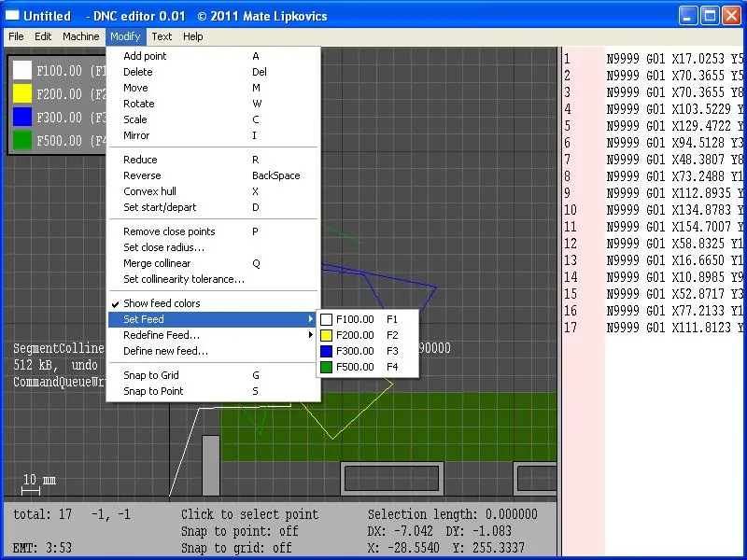Open the Edit menu

(43, 36)
